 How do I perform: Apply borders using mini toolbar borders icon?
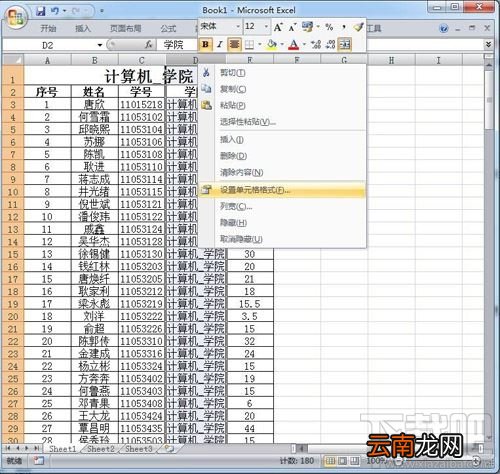pyautogui.click(x=249, y=45)
